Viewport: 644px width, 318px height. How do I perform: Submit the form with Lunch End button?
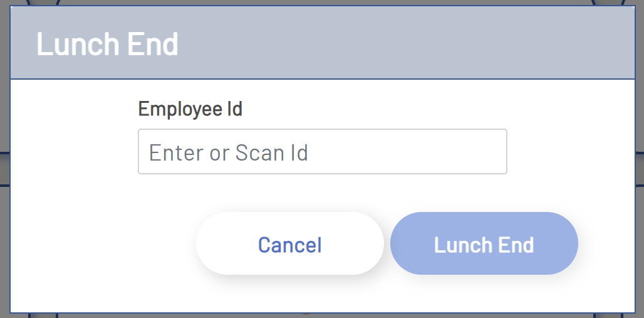[484, 244]
